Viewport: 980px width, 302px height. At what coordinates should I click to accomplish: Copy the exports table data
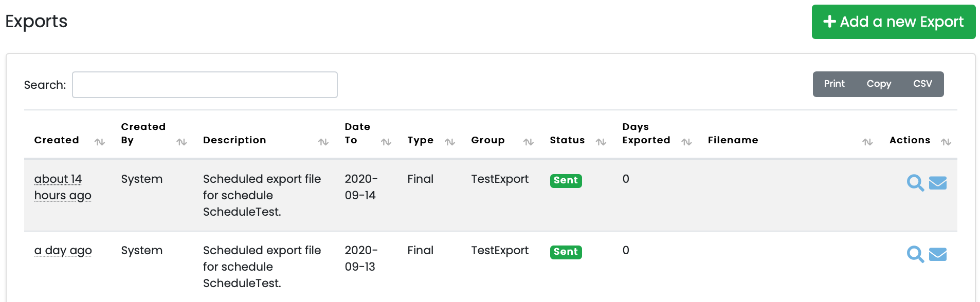[879, 84]
